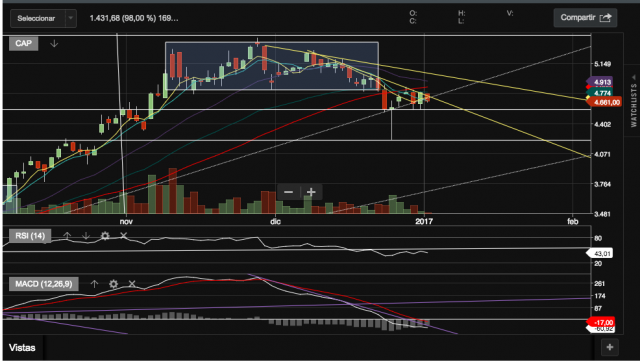The height and width of the screenshot is (362, 640).
Task: Zoom out chart with minus button
Action: (x=289, y=192)
